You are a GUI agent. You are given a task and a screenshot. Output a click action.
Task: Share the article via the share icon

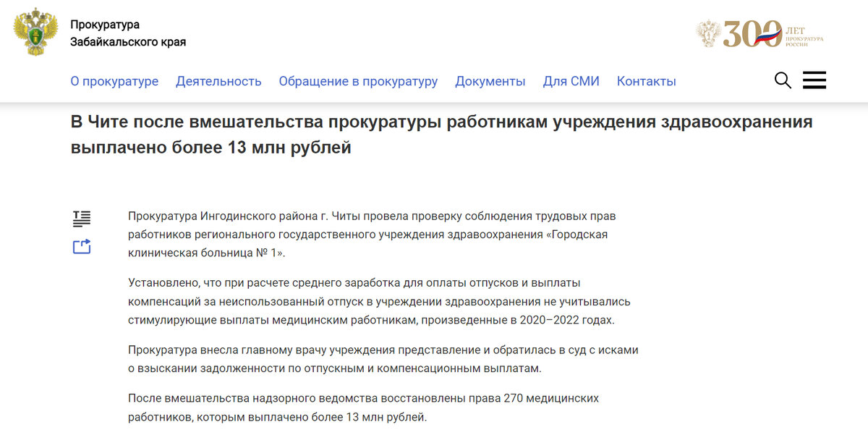pyautogui.click(x=82, y=246)
